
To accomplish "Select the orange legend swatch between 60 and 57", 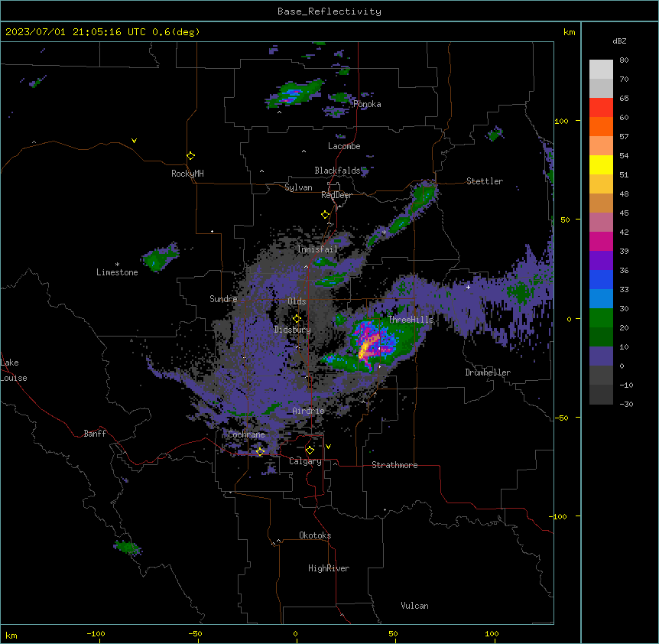I will click(601, 126).
